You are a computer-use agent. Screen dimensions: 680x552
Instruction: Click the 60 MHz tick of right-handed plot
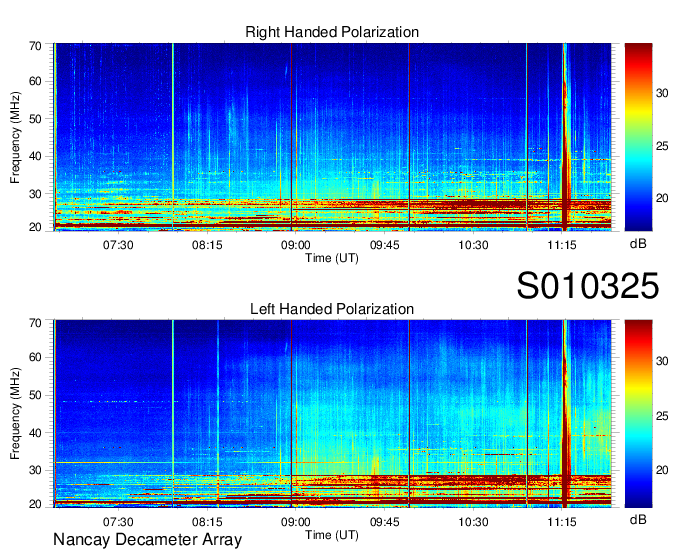point(35,81)
